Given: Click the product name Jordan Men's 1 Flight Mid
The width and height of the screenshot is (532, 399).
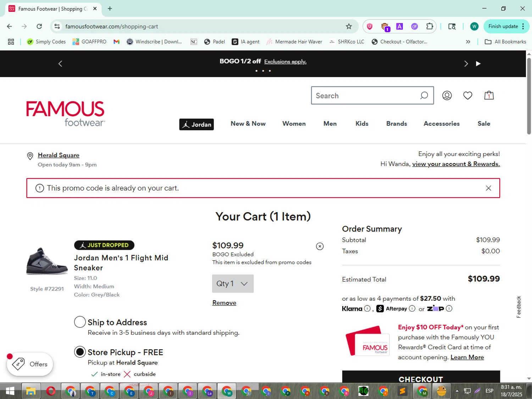Looking at the screenshot, I should (121, 262).
